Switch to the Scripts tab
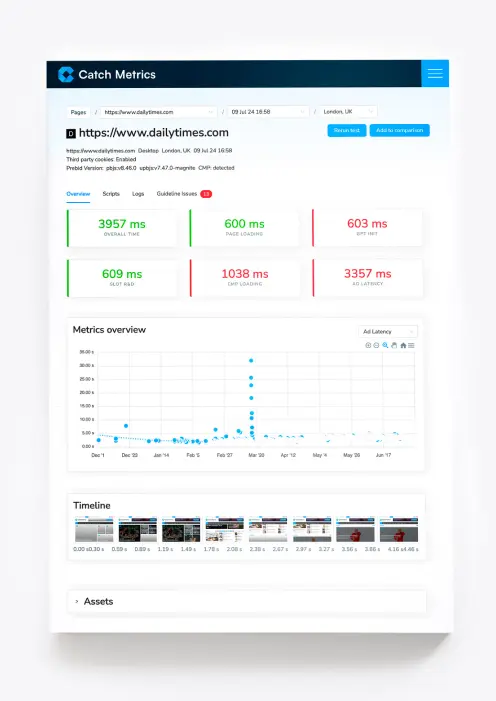The image size is (496, 701). [x=111, y=194]
